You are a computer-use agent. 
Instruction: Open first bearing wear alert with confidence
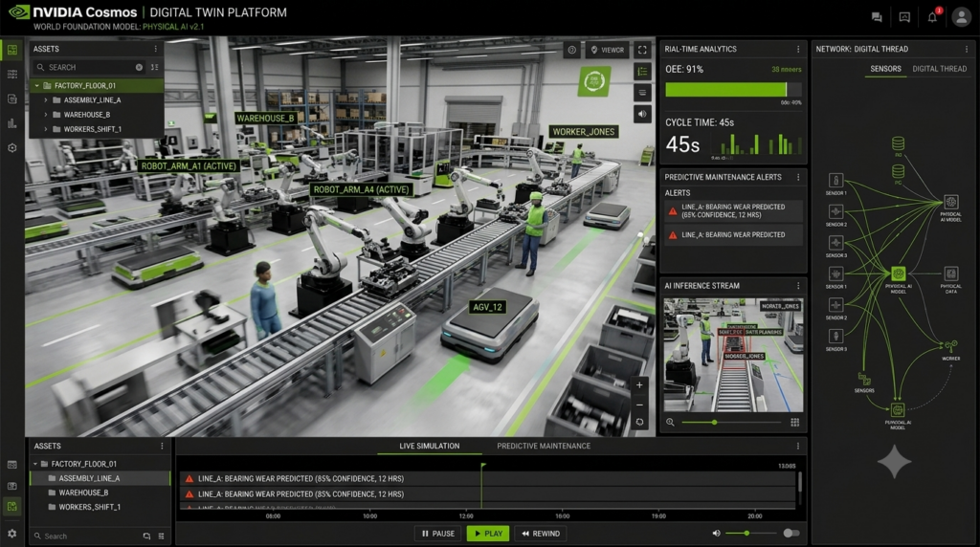pos(734,211)
